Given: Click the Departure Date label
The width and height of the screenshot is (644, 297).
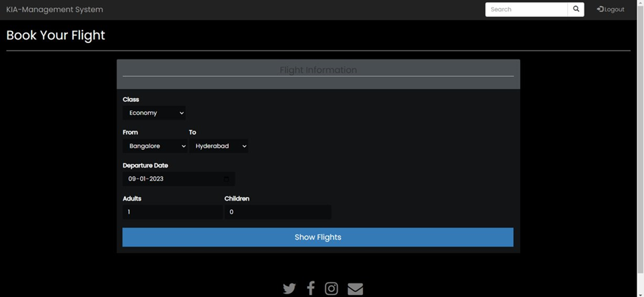Looking at the screenshot, I should (145, 166).
